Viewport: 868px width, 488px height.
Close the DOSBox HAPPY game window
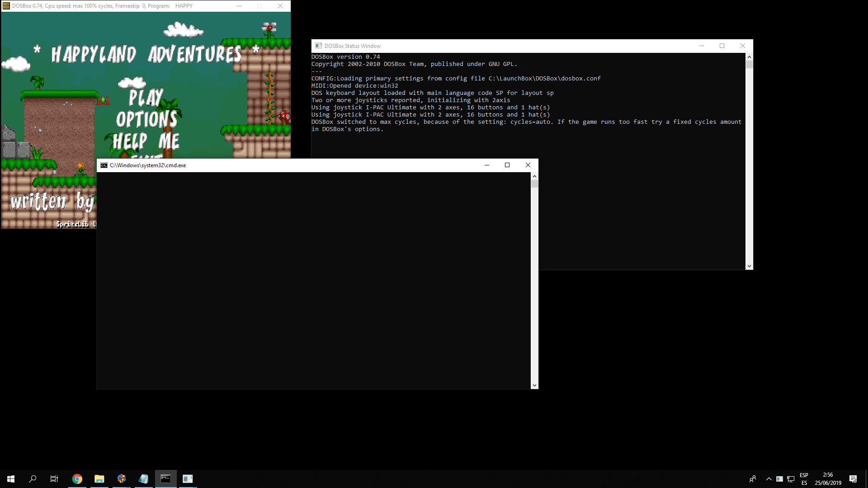coord(280,6)
